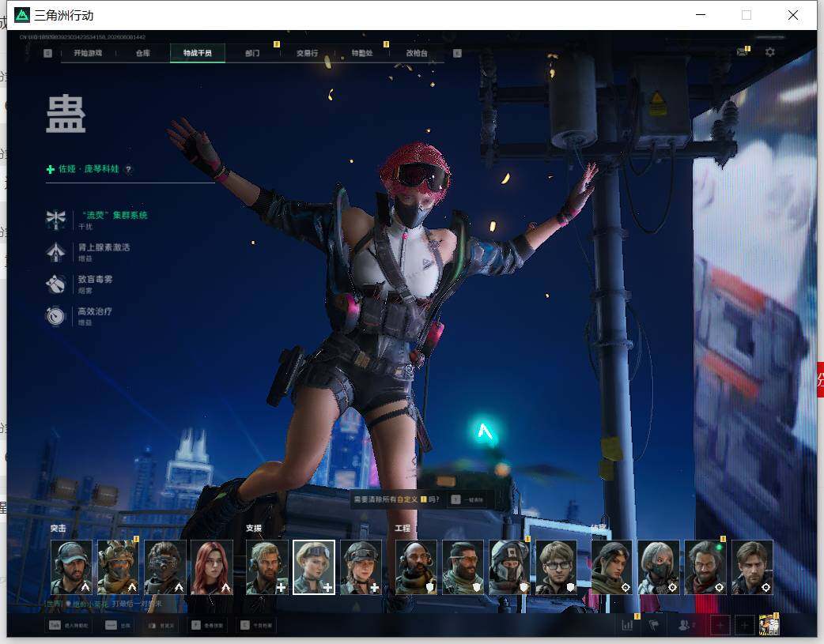Select the 特战干员 tab
This screenshot has height=644, width=824.
tap(198, 53)
